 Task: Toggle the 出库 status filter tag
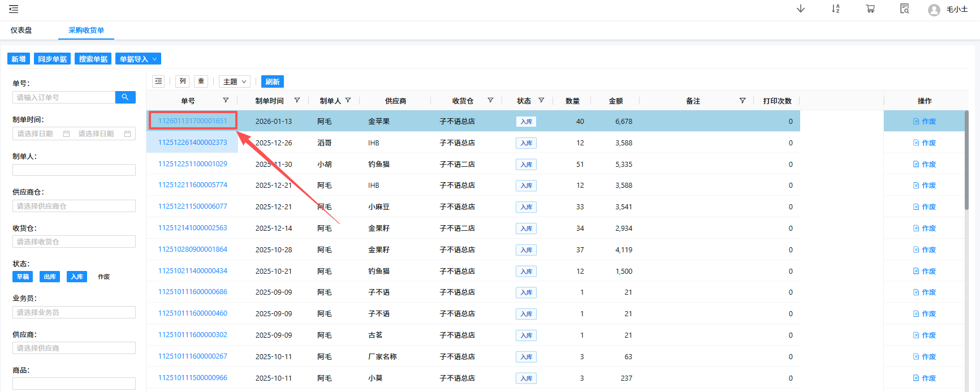50,277
